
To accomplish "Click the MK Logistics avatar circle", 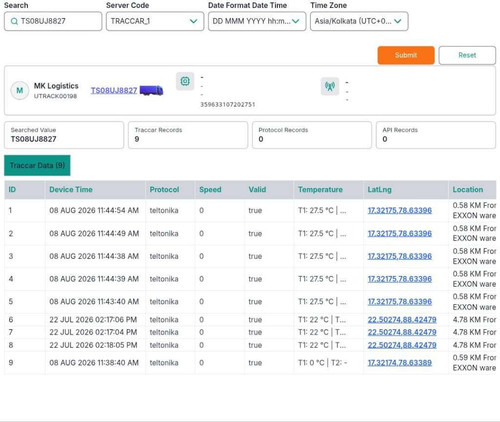I will click(x=20, y=90).
